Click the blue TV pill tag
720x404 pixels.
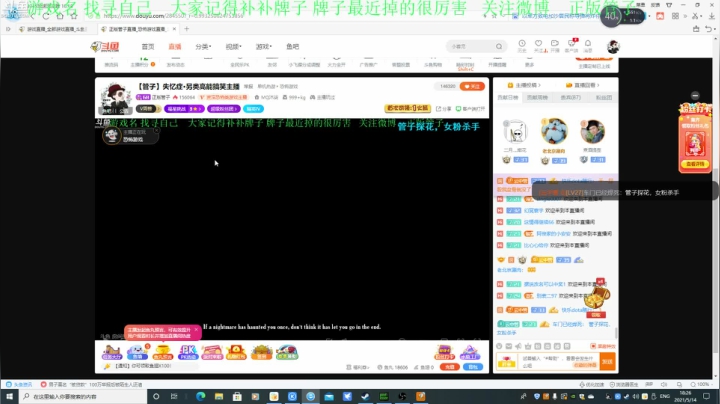(253, 109)
